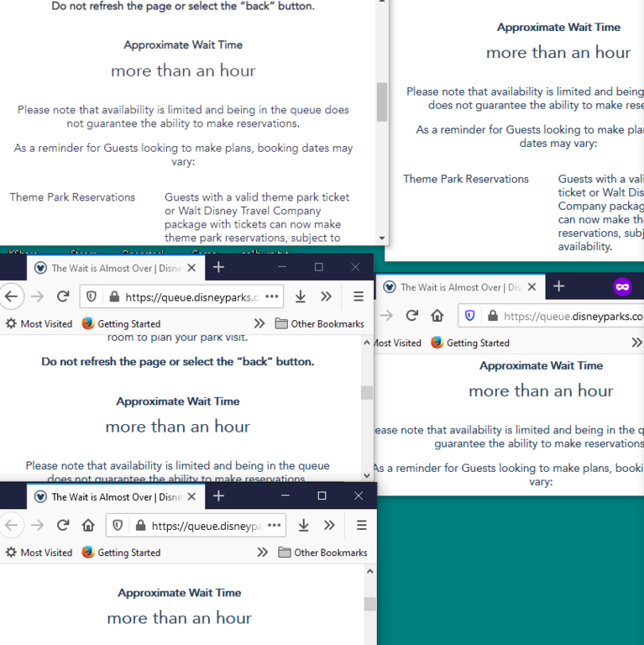The height and width of the screenshot is (645, 644).
Task: Reload the page in the middle-left Firefox window
Action: tap(62, 296)
